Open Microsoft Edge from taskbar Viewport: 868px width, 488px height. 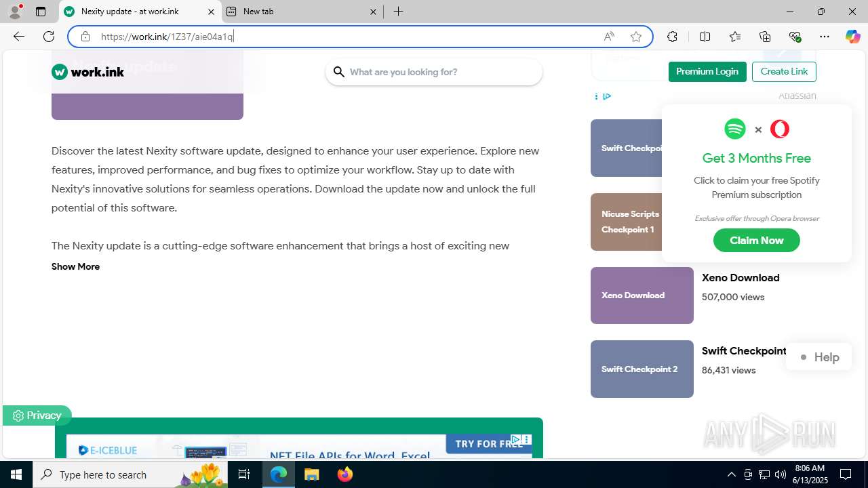(279, 474)
